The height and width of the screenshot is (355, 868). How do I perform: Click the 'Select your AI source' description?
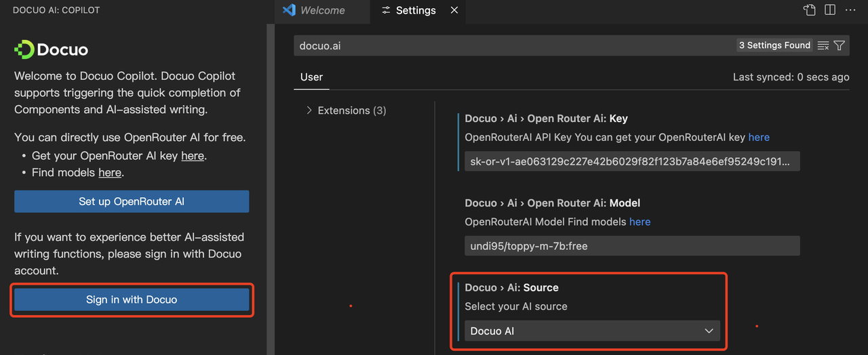516,307
